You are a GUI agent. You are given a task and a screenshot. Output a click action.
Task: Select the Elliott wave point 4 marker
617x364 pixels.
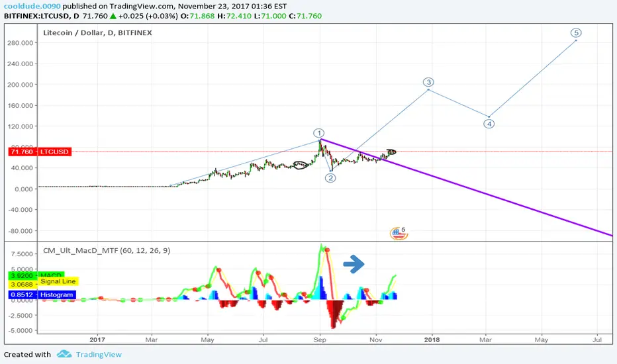pyautogui.click(x=489, y=124)
